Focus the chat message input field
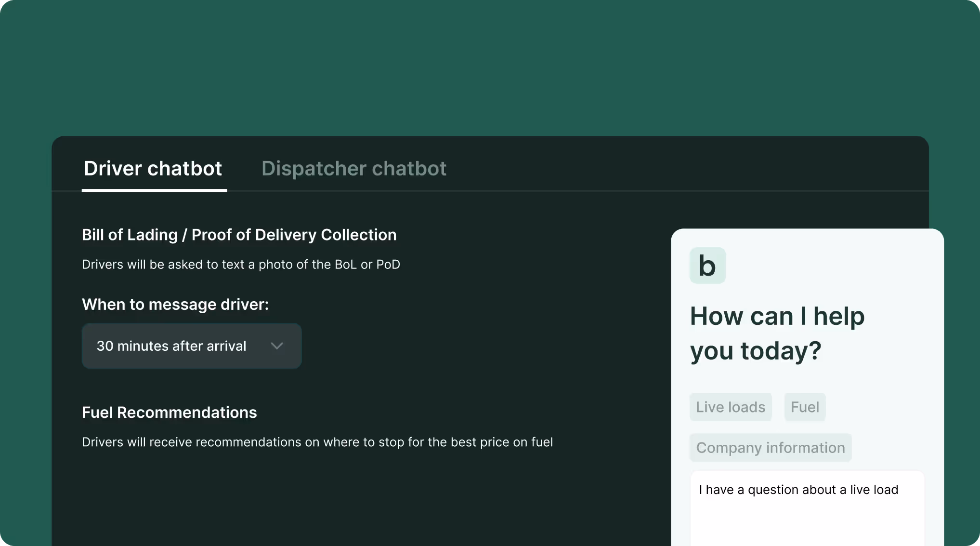980x546 pixels. tap(807, 518)
